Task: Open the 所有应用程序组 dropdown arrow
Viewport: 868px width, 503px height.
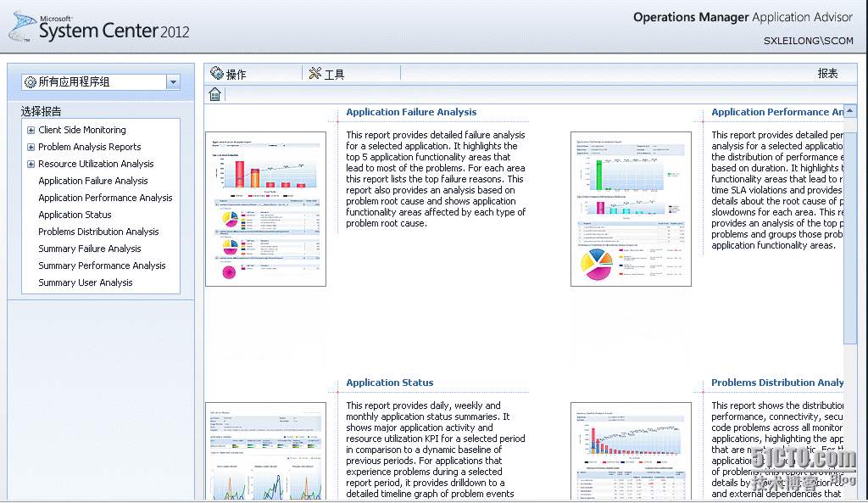Action: 173,82
